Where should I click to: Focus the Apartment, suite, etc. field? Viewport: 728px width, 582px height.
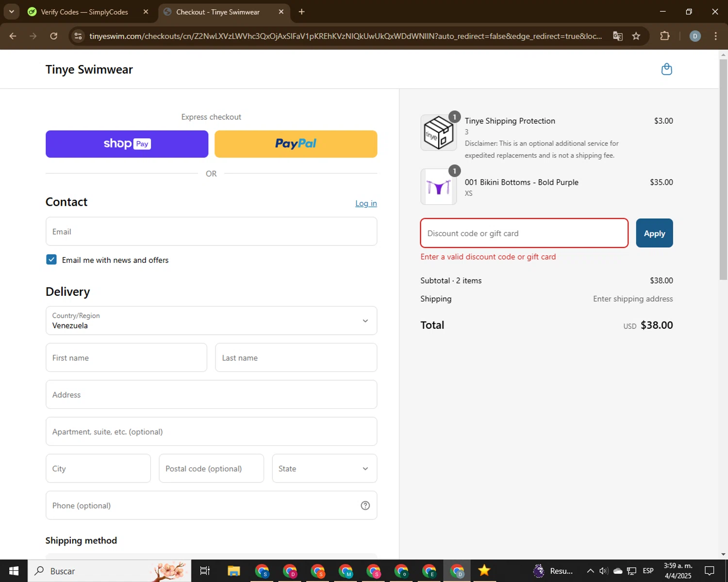(x=211, y=431)
